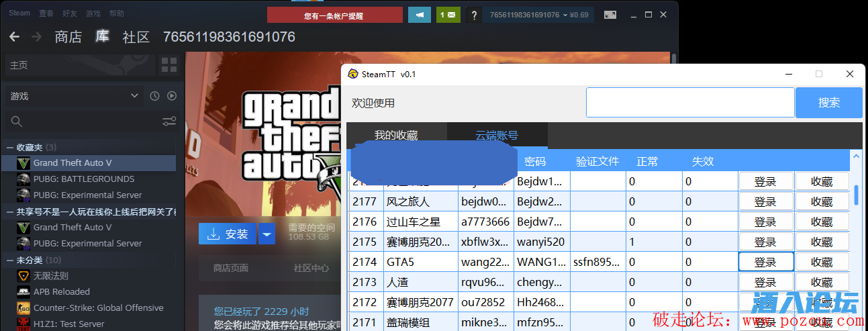This screenshot has width=868, height=331.
Task: Filter library by ready-to-play icon
Action: tap(172, 96)
